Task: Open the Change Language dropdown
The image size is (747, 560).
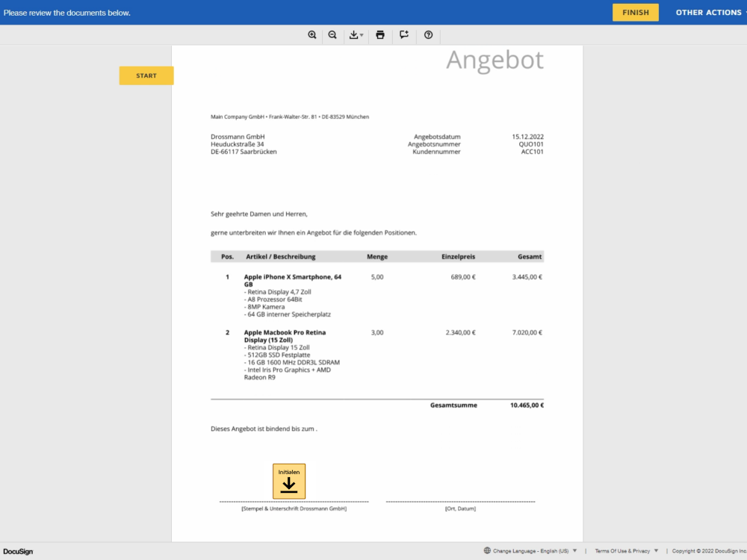Action: 535,551
